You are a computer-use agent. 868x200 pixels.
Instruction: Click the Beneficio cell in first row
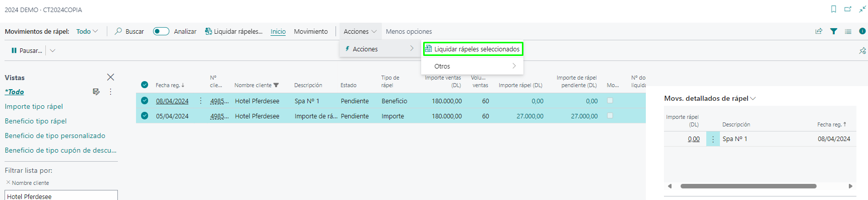(394, 101)
